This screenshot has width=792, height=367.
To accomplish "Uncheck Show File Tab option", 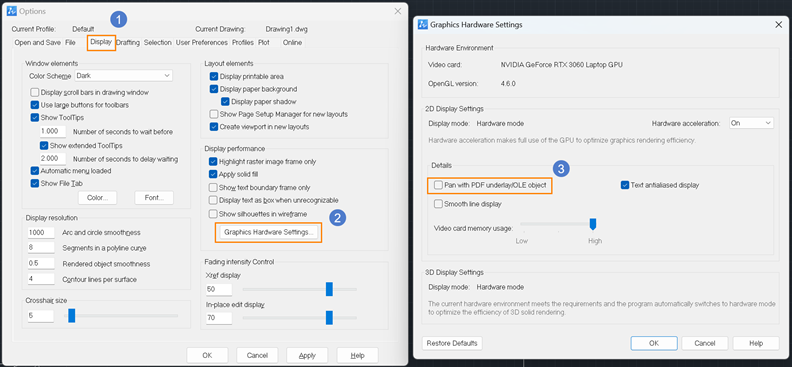I will pos(35,183).
